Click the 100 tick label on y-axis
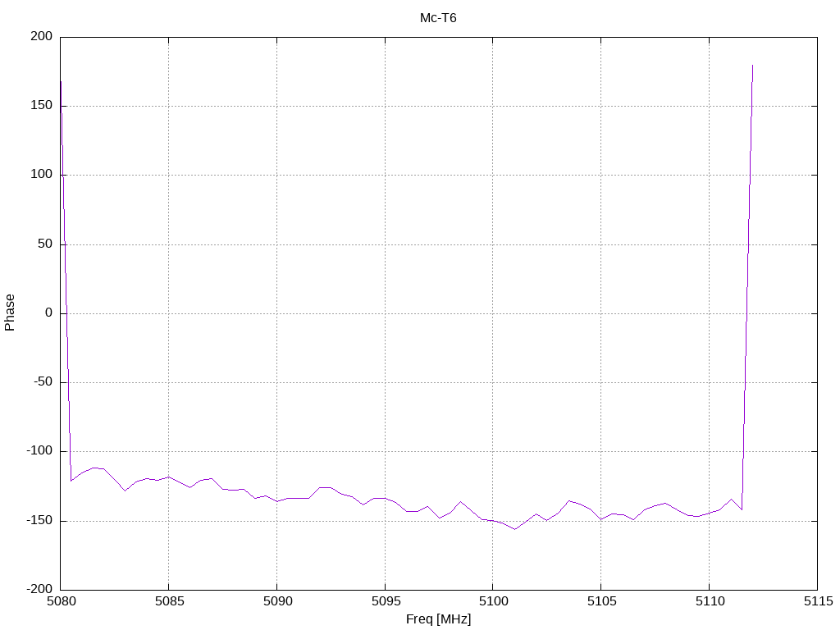This screenshot has width=840, height=630. click(x=43, y=175)
